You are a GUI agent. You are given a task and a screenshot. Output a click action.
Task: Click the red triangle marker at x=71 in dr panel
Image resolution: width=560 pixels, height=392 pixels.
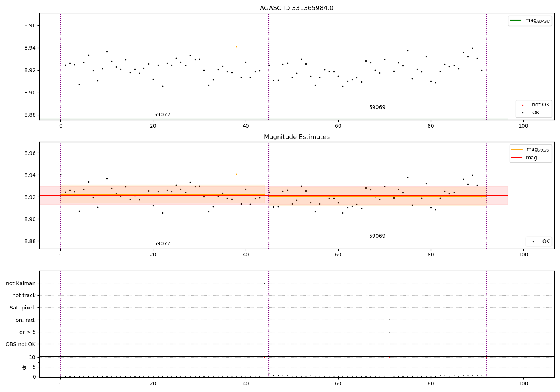[389, 357]
